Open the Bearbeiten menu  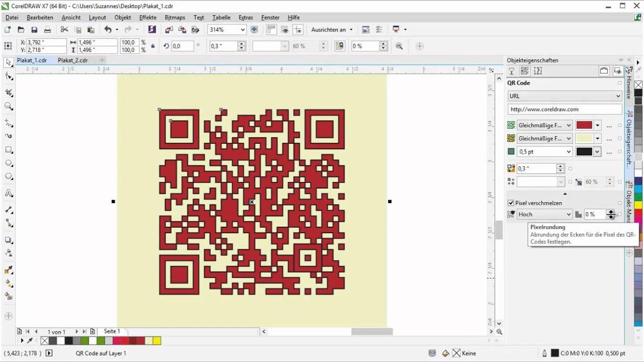(40, 18)
